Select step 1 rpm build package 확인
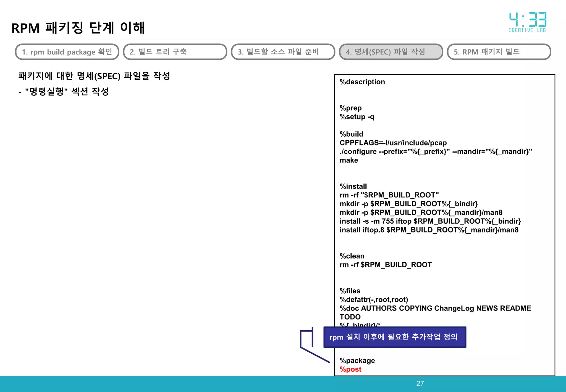This screenshot has width=566, height=392. pos(67,52)
